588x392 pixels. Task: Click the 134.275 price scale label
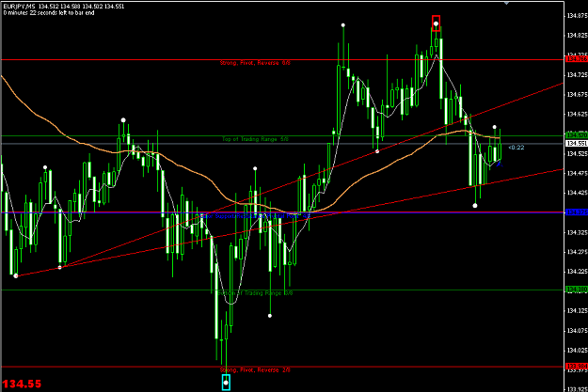tap(577, 252)
